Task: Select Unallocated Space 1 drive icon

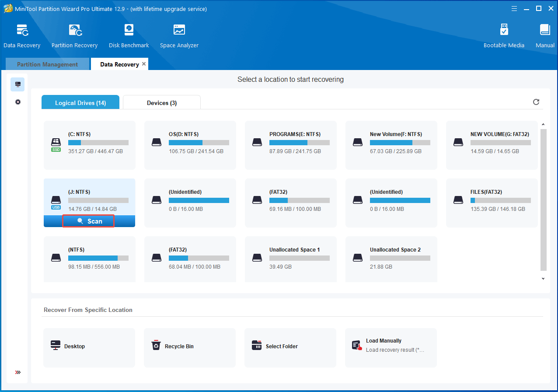Action: coord(257,258)
